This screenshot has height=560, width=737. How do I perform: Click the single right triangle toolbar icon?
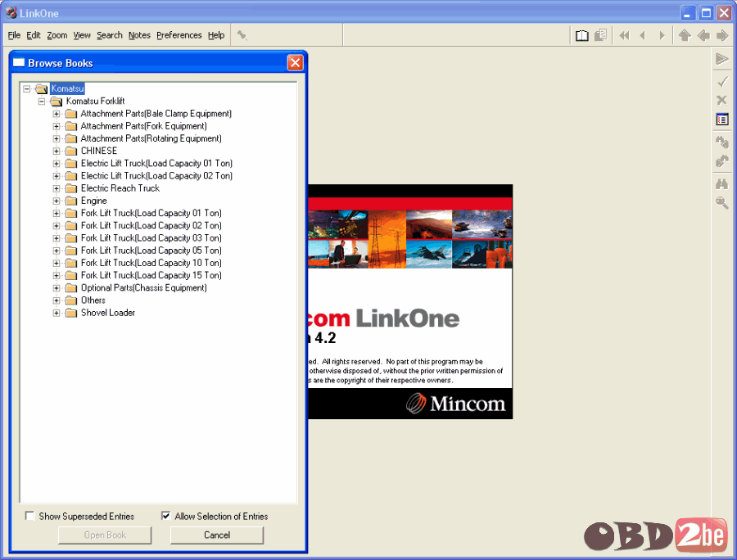[x=662, y=35]
